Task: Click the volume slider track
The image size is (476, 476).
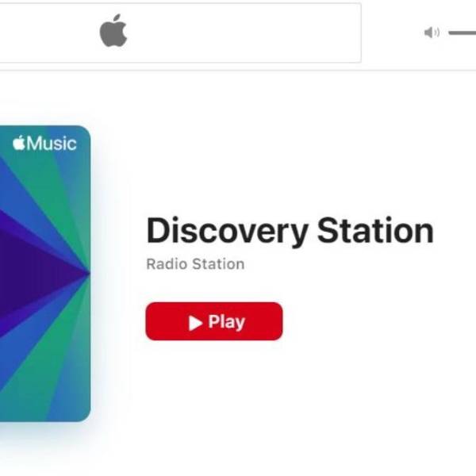Action: coord(463,33)
